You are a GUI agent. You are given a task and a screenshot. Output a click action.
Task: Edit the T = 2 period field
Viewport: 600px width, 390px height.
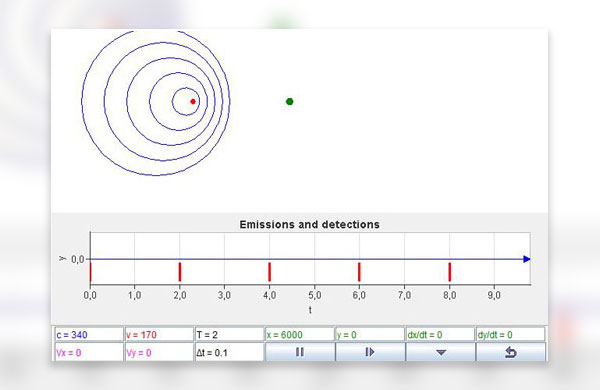point(230,335)
